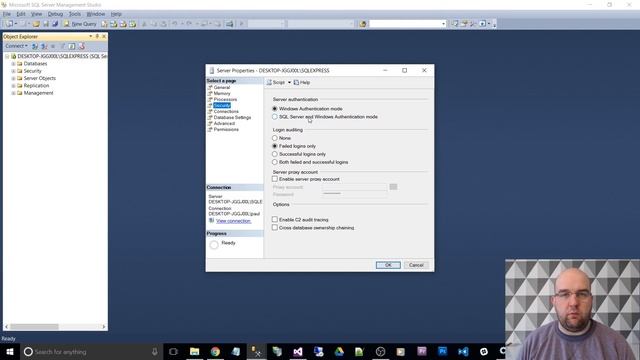Choose Successful logins only auditing
The width and height of the screenshot is (640, 360).
[x=275, y=154]
